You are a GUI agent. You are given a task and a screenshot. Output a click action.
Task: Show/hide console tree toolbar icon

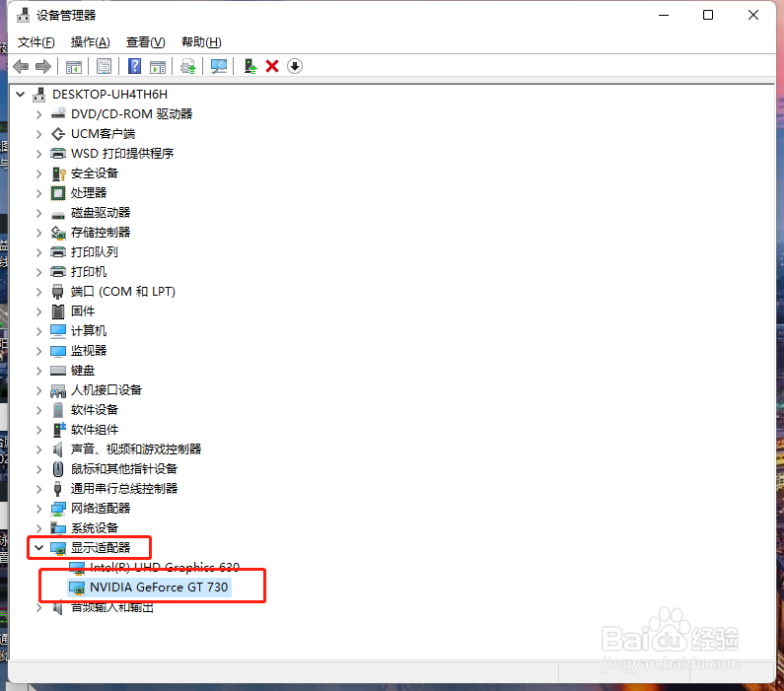(x=74, y=66)
